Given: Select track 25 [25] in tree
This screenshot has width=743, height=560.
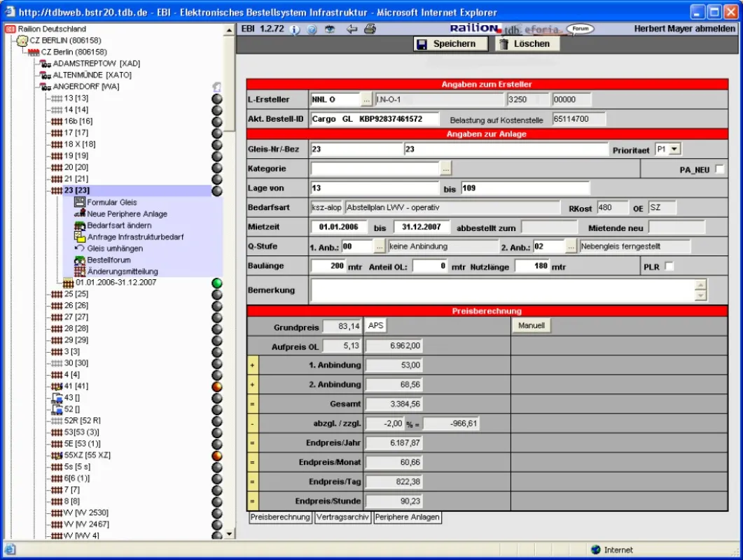Looking at the screenshot, I should click(76, 294).
